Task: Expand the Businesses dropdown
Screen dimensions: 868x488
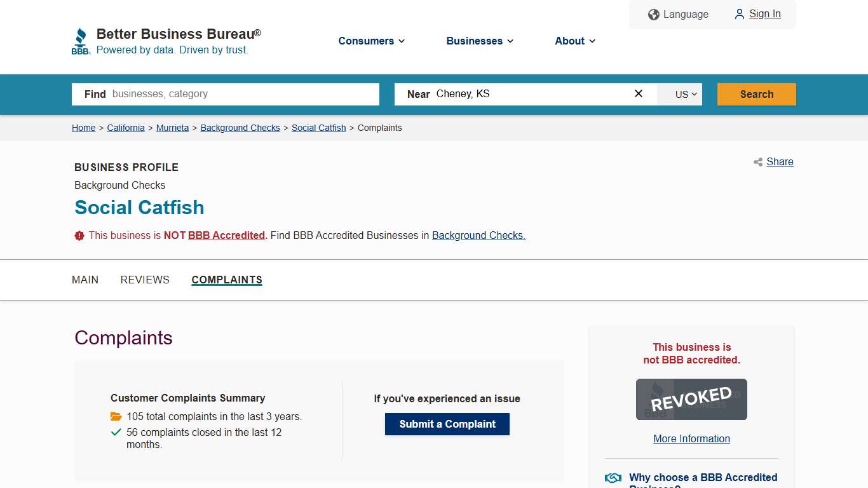Action: (x=479, y=41)
